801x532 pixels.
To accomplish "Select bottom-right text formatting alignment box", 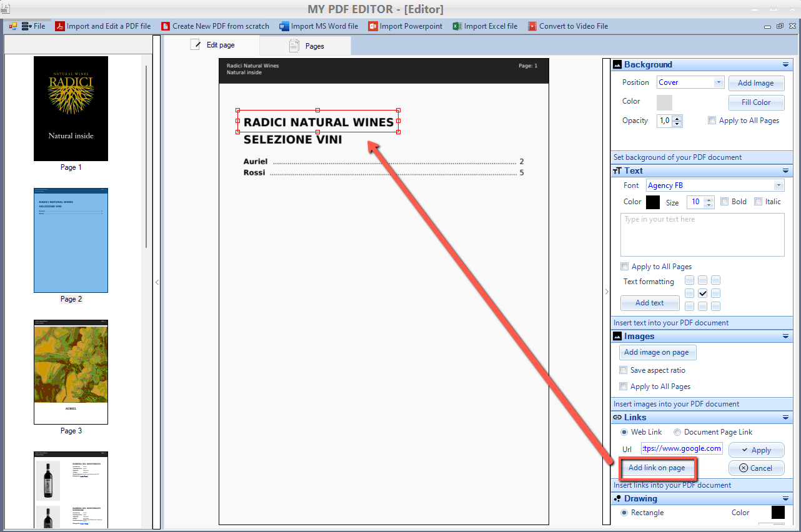I will tap(716, 306).
